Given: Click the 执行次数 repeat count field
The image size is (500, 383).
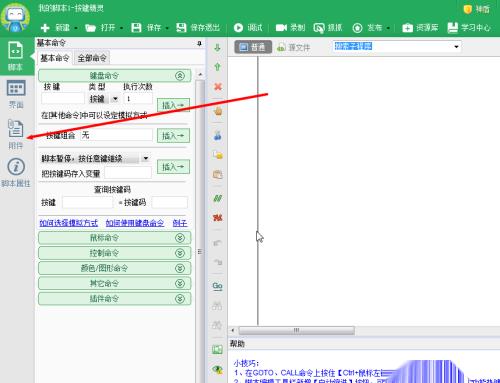Looking at the screenshot, I should coord(138,99).
